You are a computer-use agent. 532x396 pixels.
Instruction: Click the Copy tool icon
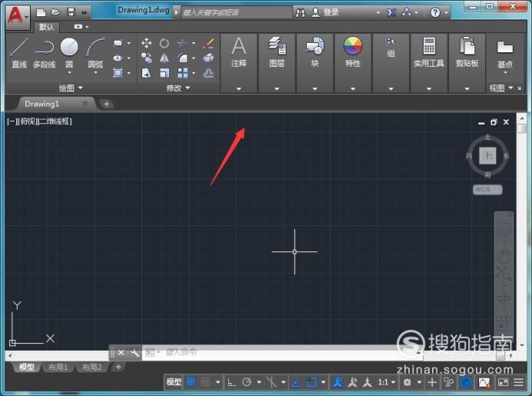coord(146,58)
